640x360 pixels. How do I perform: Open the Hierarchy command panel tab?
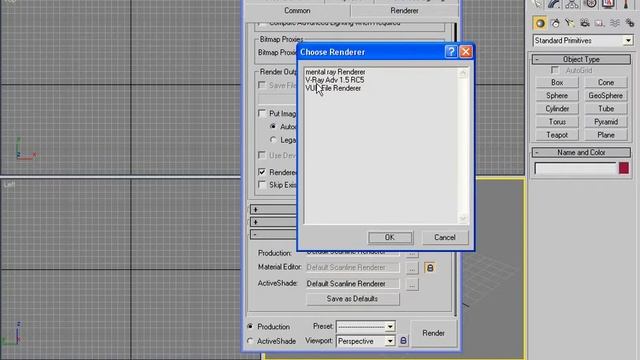pyautogui.click(x=572, y=4)
